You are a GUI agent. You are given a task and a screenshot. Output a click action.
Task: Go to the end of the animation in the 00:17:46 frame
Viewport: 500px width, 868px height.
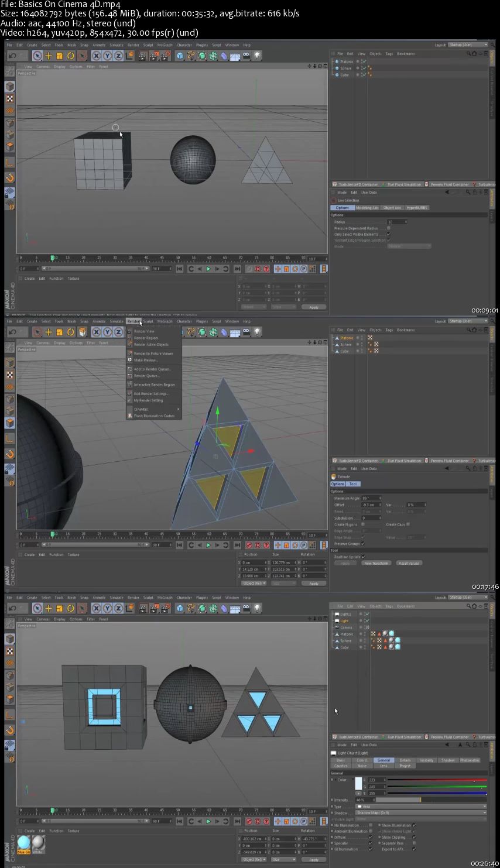pos(237,545)
